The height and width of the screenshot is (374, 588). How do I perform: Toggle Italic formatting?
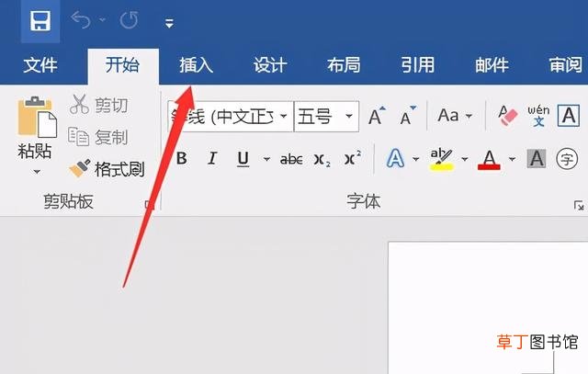[x=212, y=159]
